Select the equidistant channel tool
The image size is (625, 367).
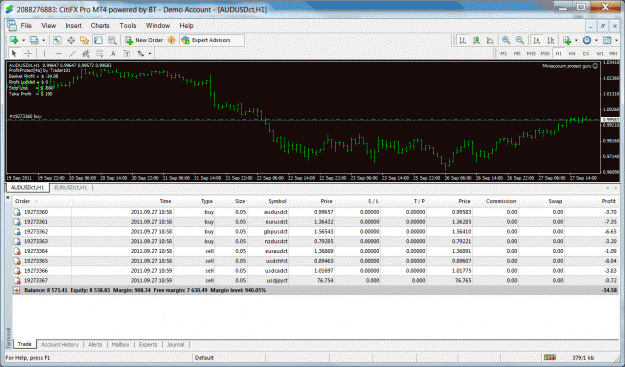(x=86, y=53)
